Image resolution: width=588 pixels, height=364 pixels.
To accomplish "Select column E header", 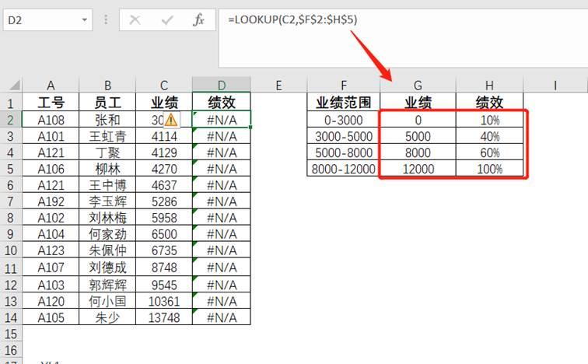I will pos(278,86).
